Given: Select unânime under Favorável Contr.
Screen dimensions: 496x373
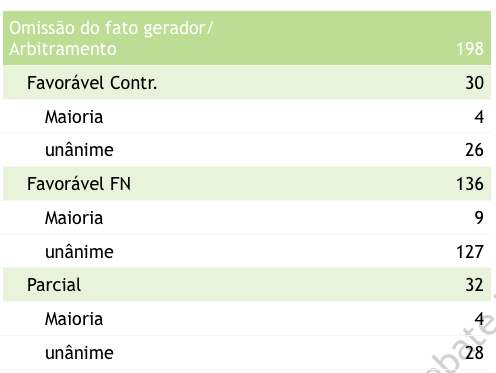Looking at the screenshot, I should (x=79, y=150).
